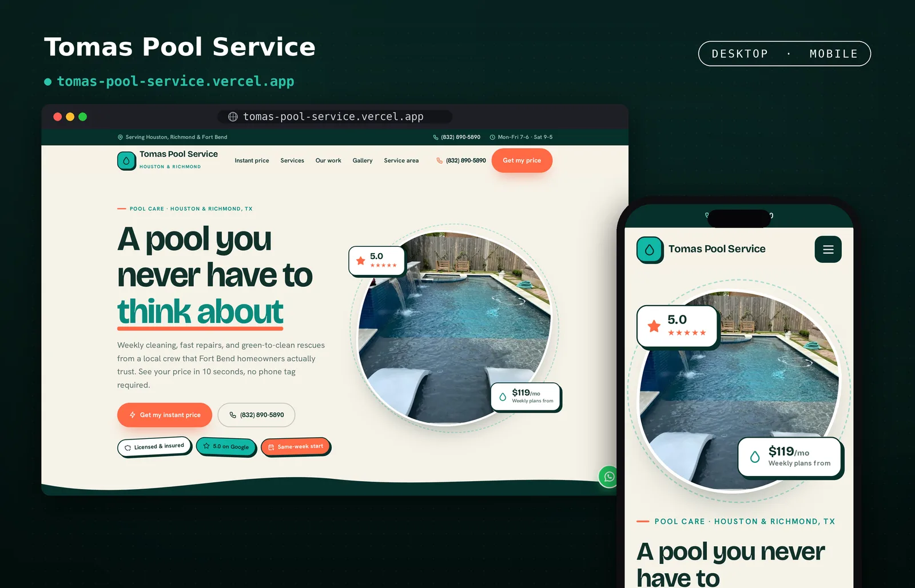Select the DESKTOP view label
This screenshot has height=588, width=915.
pos(739,54)
